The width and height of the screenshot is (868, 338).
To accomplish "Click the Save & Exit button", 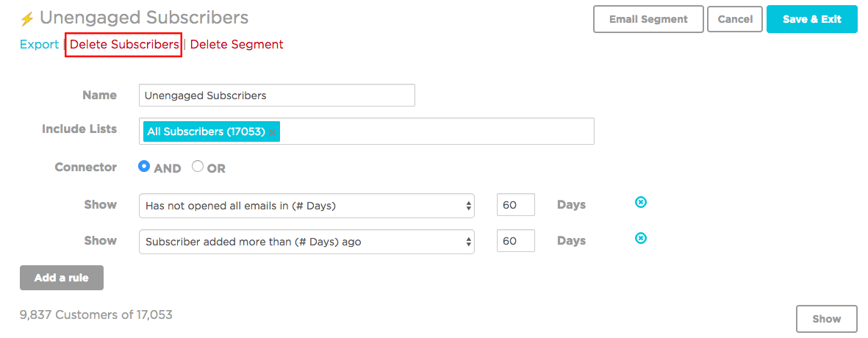I will tap(811, 20).
